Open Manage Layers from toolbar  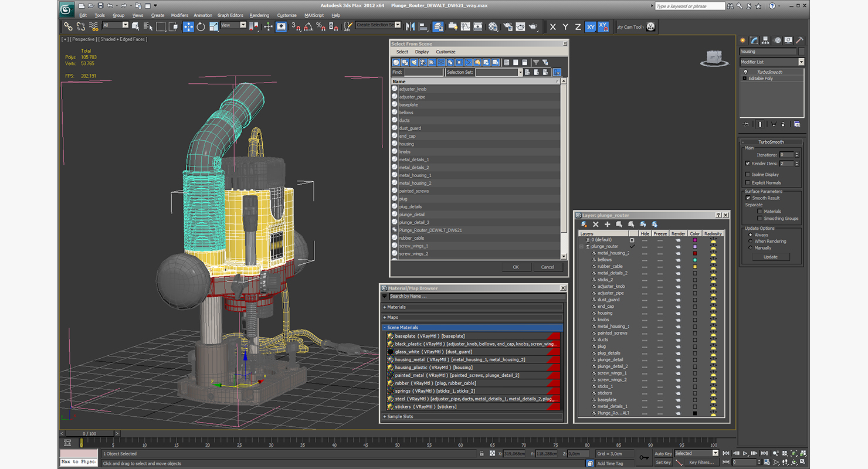tap(438, 26)
